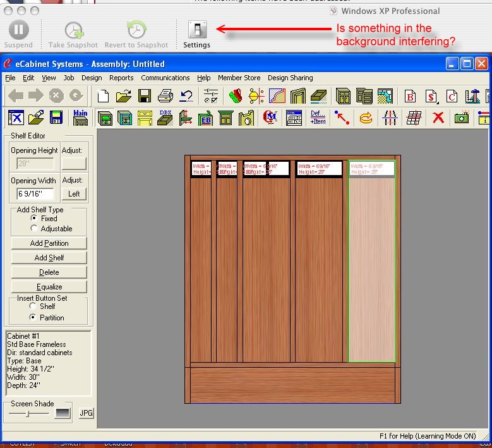Open the options sliders-and-checkbox icon

210,96
